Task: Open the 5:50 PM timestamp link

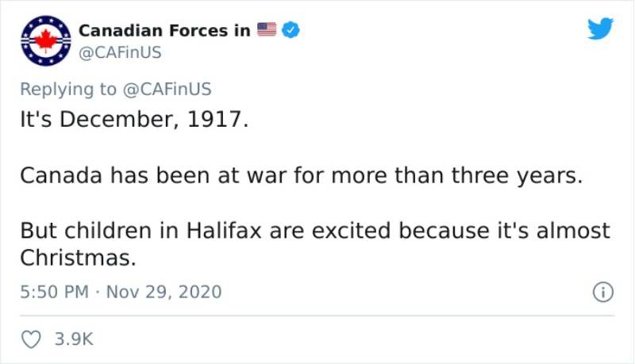Action: (x=54, y=292)
